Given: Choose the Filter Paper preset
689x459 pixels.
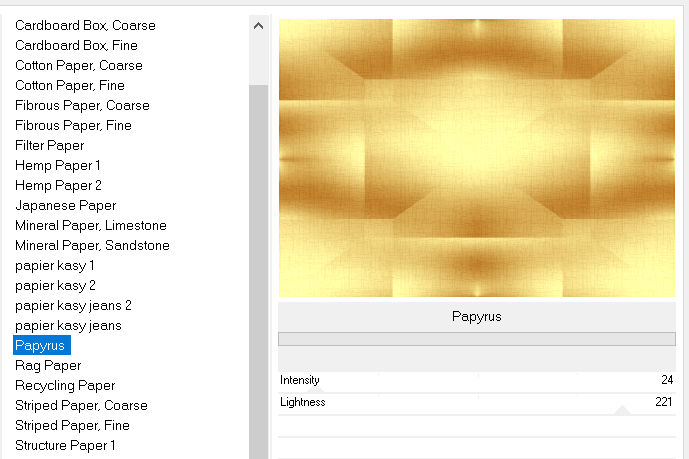Looking at the screenshot, I should [x=50, y=145].
